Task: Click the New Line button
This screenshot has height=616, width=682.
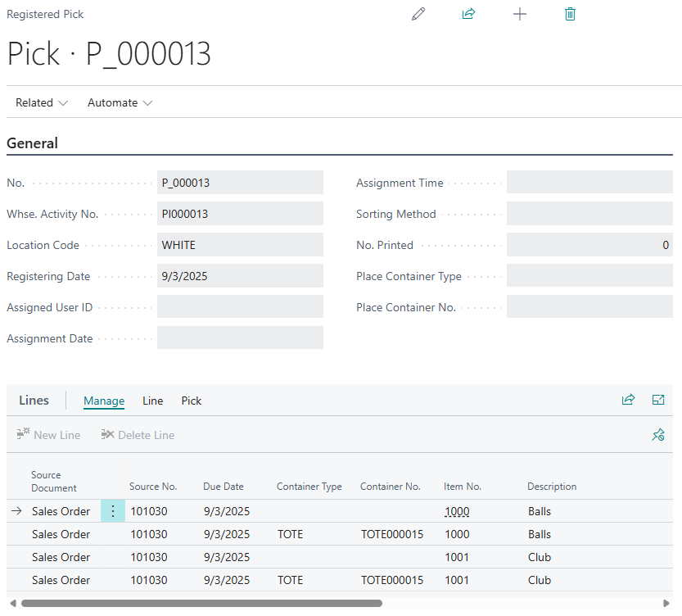Action: pyautogui.click(x=48, y=435)
